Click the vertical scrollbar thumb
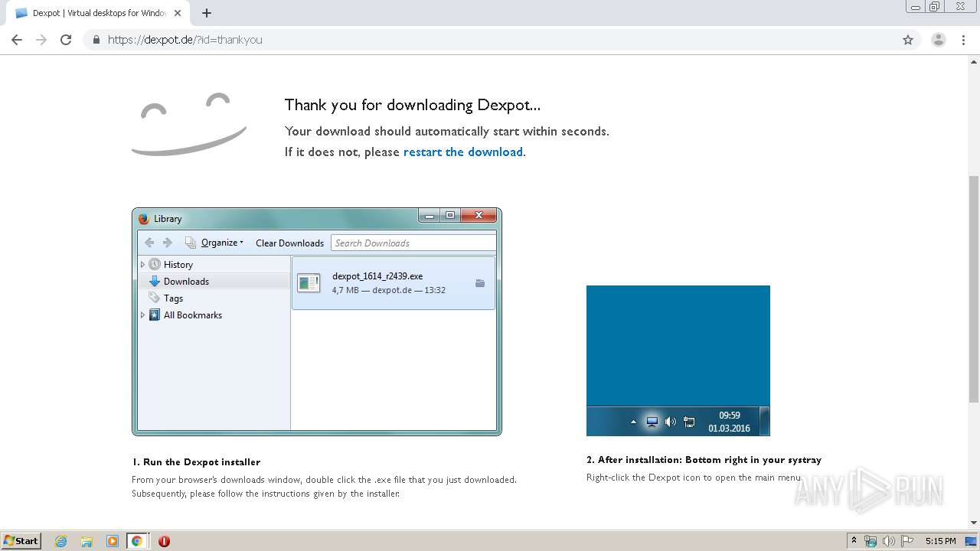 pyautogui.click(x=974, y=289)
